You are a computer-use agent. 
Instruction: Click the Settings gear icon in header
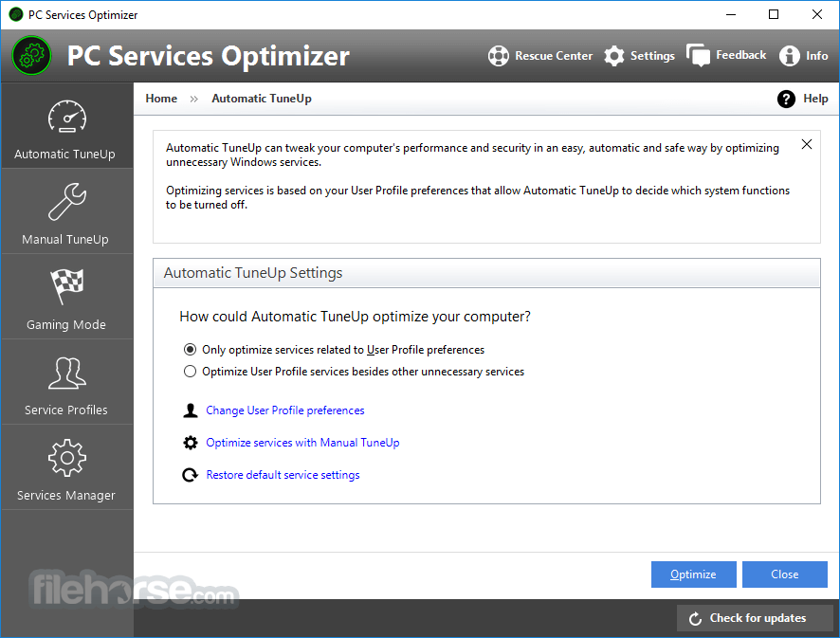point(614,56)
